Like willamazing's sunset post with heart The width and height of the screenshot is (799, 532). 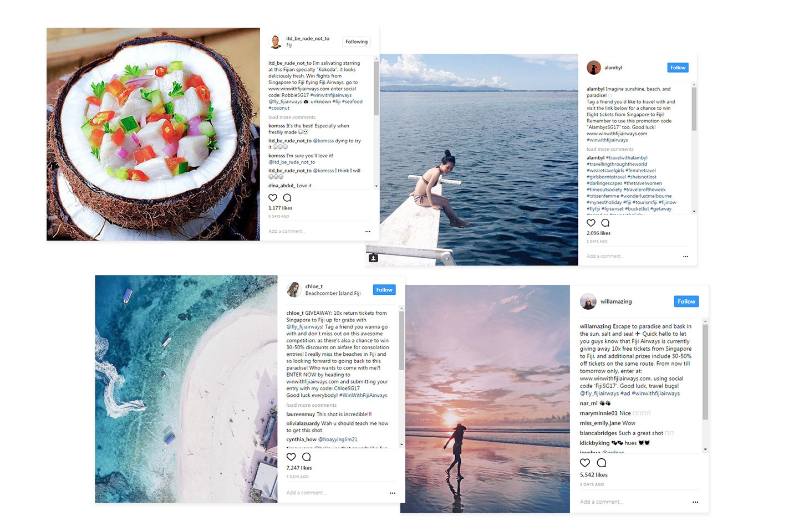585,463
